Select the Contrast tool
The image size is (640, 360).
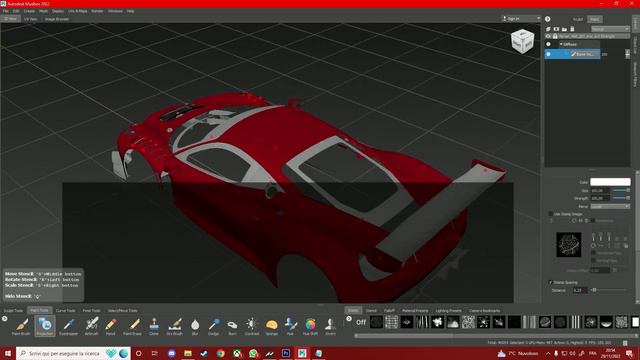(252, 326)
